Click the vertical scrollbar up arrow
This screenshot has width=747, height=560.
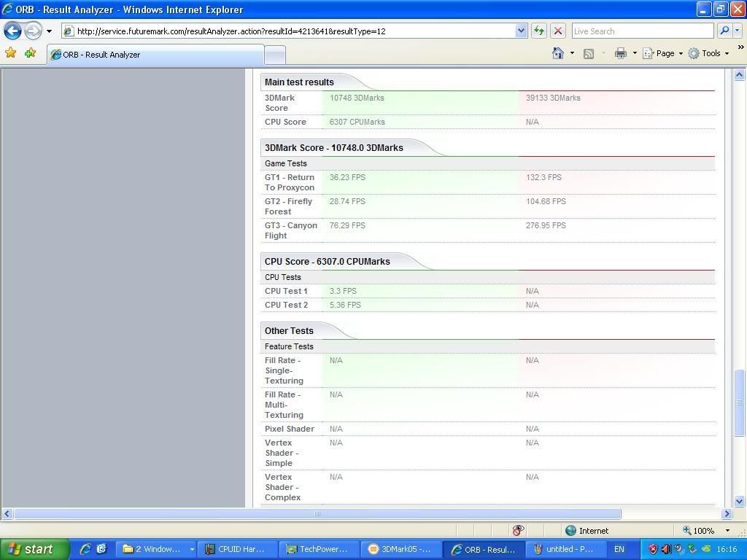coord(739,75)
